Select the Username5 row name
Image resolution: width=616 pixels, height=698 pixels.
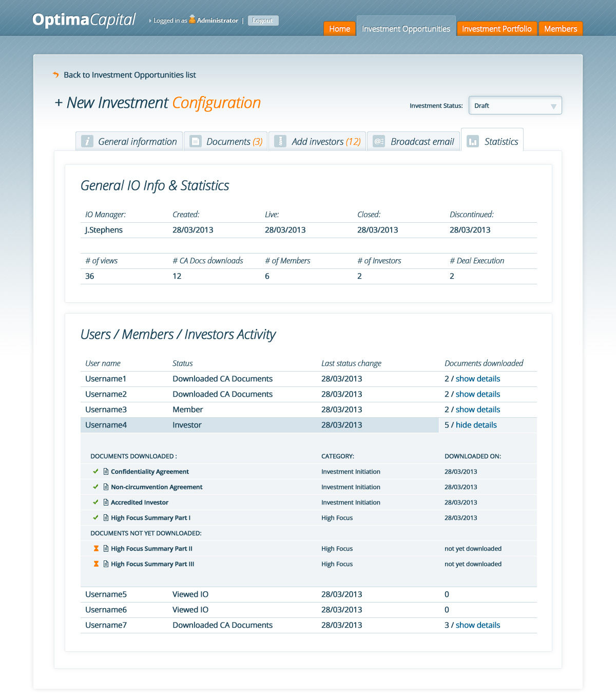tap(106, 594)
